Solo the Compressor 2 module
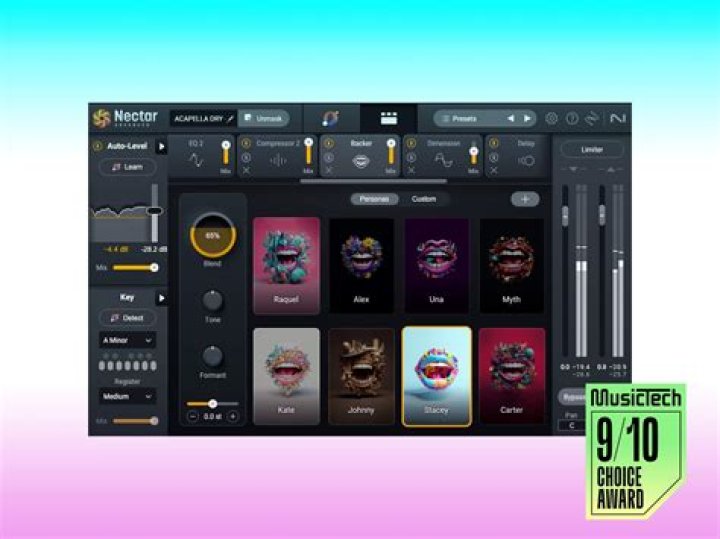 [x=246, y=157]
